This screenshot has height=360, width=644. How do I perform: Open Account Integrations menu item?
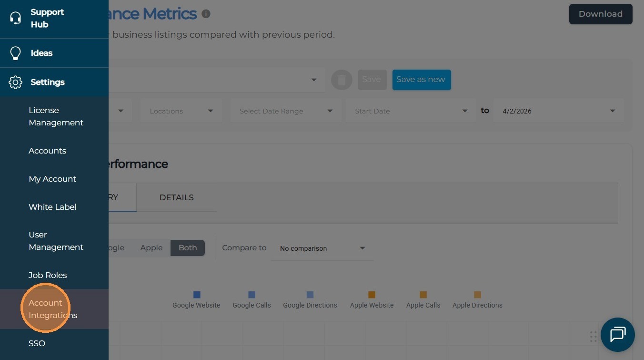click(x=52, y=309)
